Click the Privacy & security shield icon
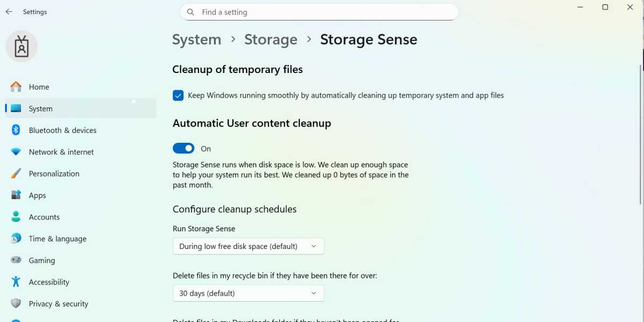This screenshot has height=322, width=644. click(17, 303)
